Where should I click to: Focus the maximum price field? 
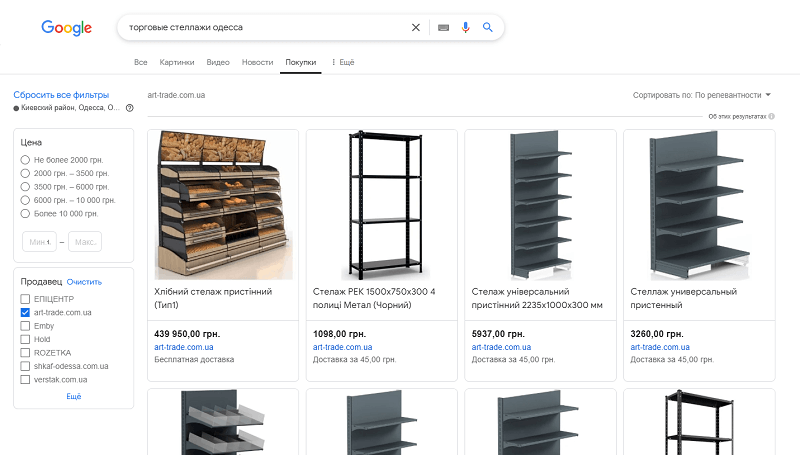coord(85,242)
